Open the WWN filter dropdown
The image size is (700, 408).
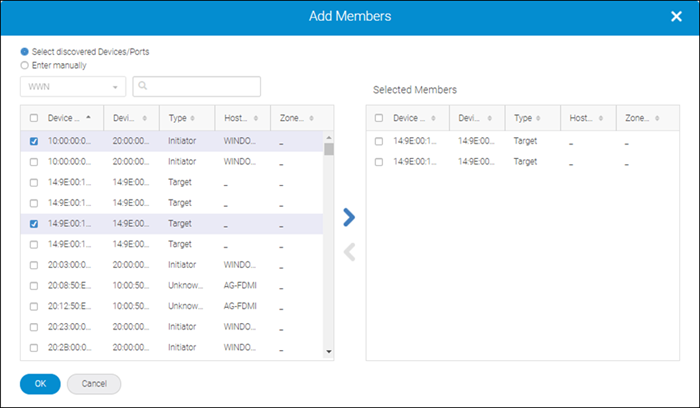73,87
